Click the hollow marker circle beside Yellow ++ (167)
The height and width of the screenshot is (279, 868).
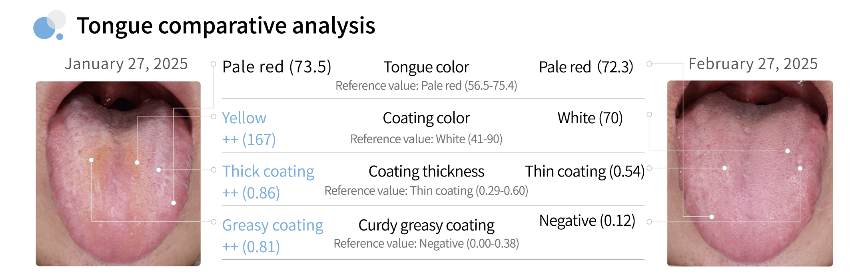tap(214, 117)
